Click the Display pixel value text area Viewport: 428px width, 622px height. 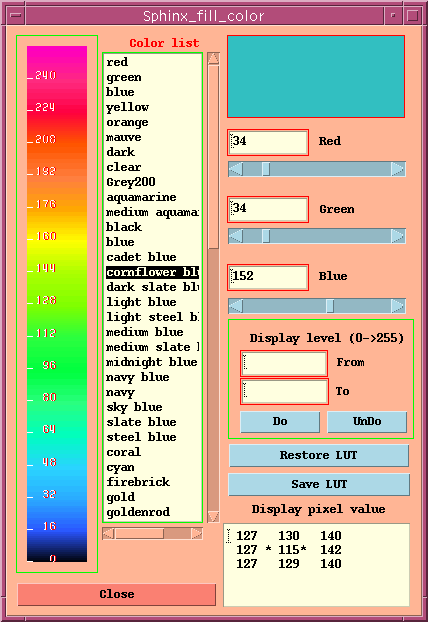click(317, 565)
